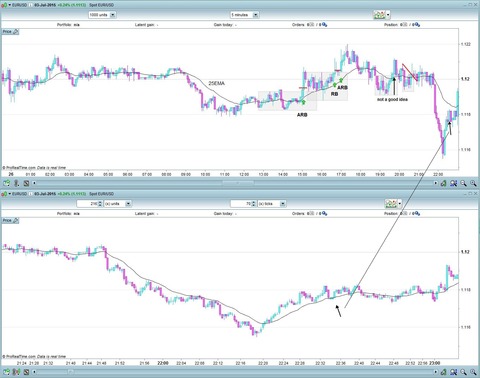Screen dimensions: 480x378
Task: Click the Position gears icon in the bottom chart
Action: (417, 213)
